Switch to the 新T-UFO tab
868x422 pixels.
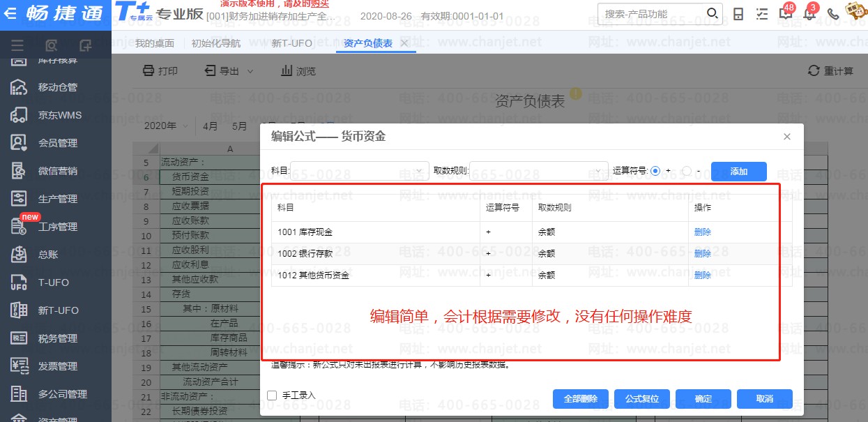(292, 43)
